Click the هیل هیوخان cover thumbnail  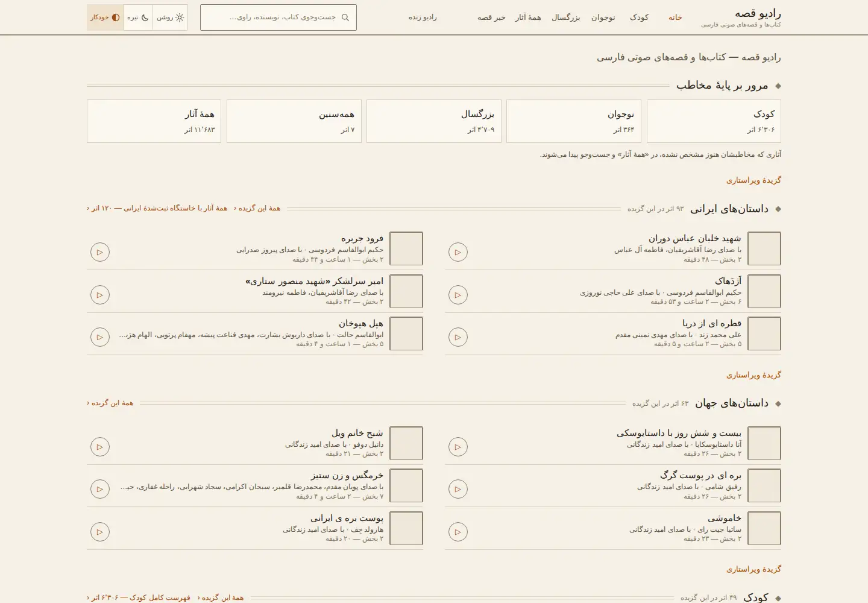click(406, 333)
